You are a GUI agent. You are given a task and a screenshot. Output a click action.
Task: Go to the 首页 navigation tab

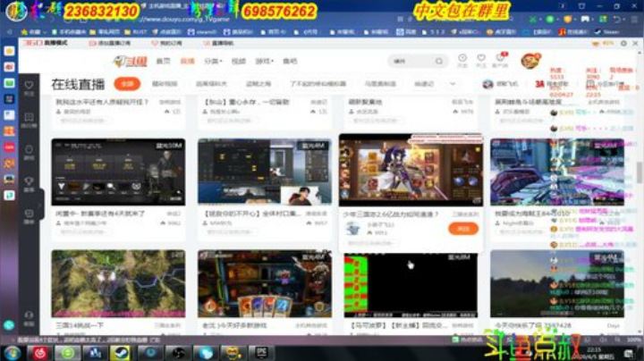click(x=163, y=61)
